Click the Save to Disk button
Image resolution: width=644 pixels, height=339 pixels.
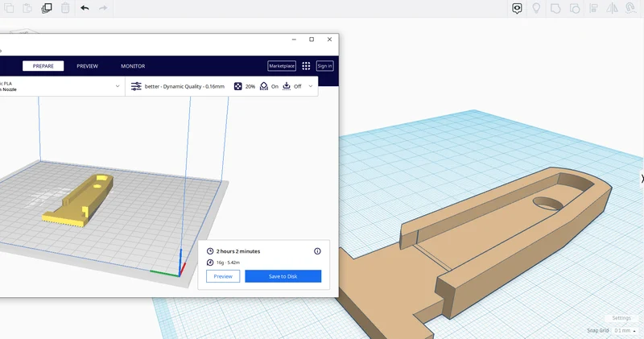pos(283,276)
